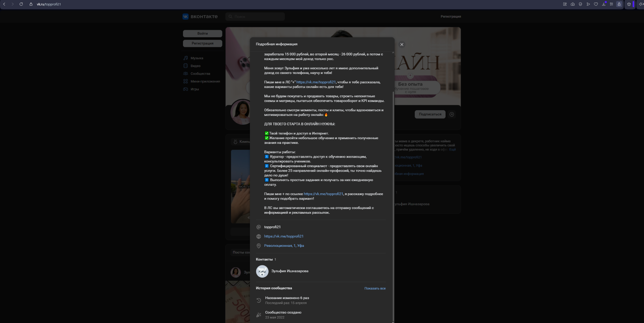The image size is (644, 323).
Task: Open the vk.me/topprofi21 link after 'по ссылке'
Action: [323, 194]
